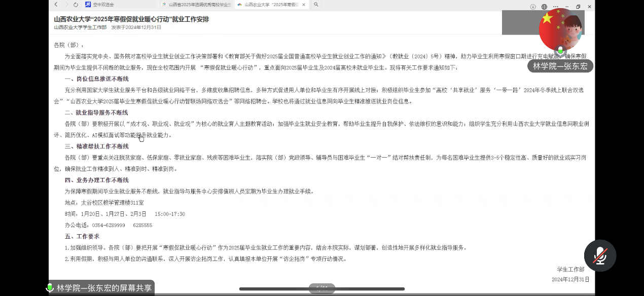Minimize the browser window
Viewport: 644px width, 296px height.
click(x=567, y=7)
